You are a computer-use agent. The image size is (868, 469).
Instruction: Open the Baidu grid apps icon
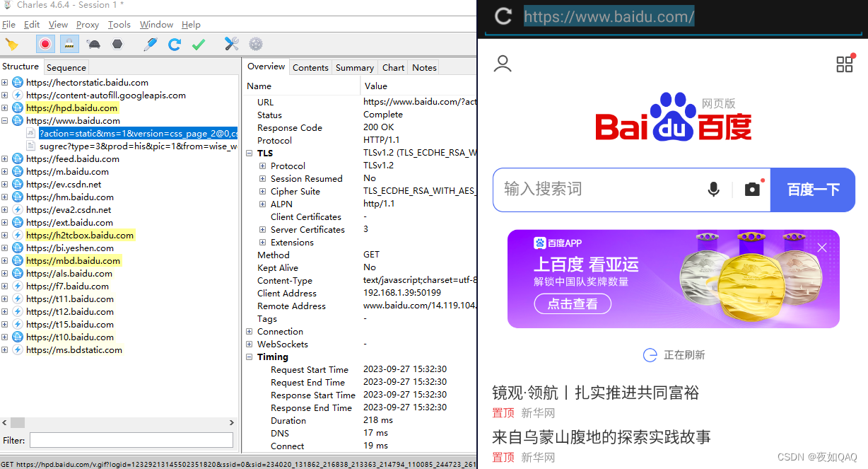tap(845, 64)
